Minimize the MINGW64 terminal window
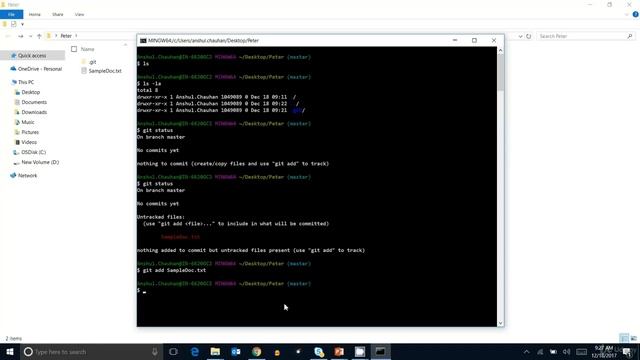Image resolution: width=640 pixels, height=360 pixels. (455, 40)
